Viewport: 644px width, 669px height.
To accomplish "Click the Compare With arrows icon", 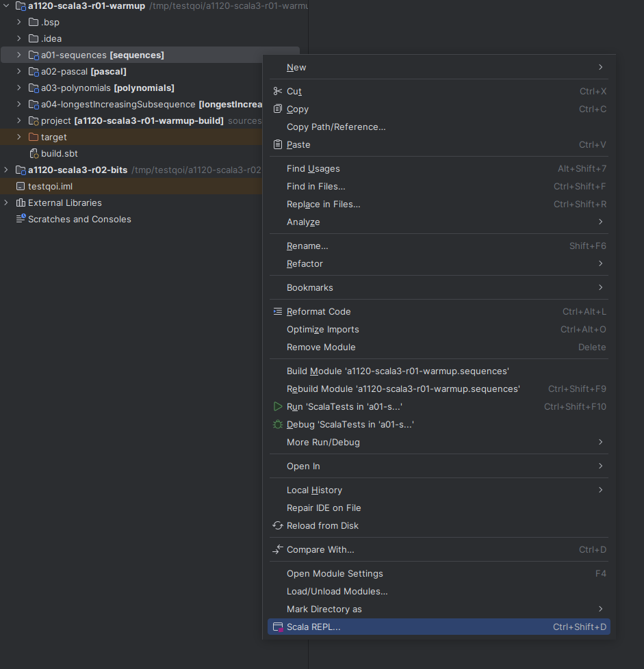I will [x=278, y=549].
